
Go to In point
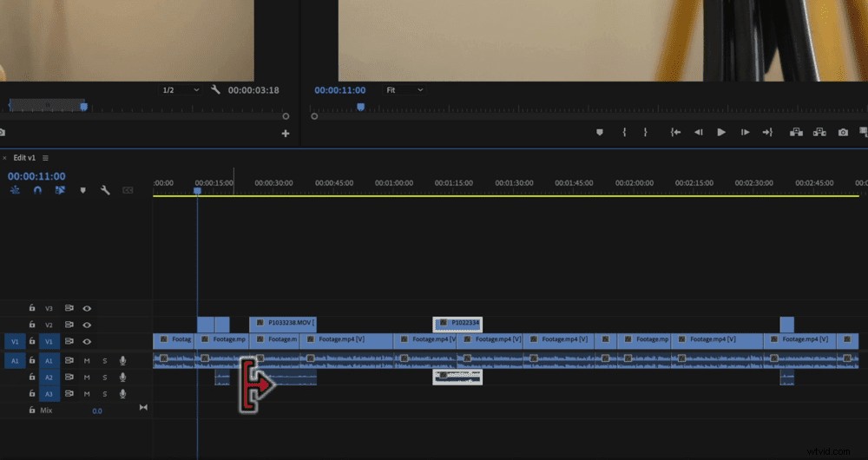[675, 132]
